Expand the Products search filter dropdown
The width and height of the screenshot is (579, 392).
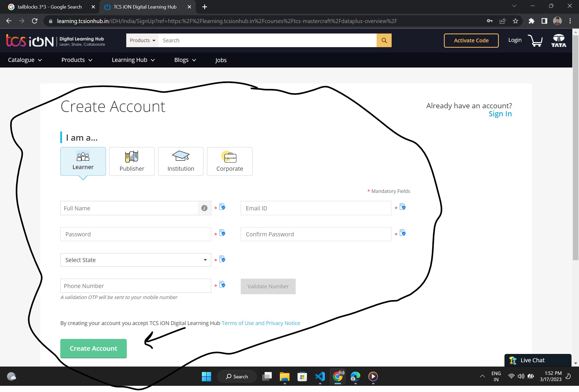coord(142,40)
